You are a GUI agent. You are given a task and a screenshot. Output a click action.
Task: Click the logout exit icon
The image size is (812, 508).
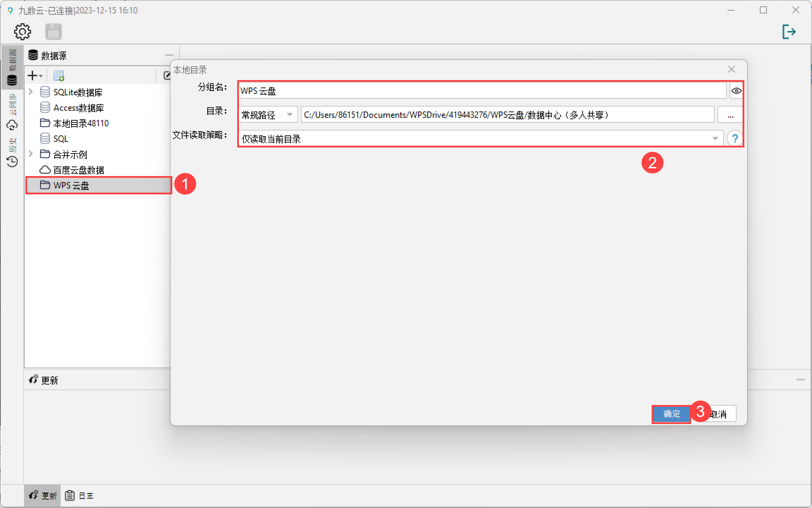(789, 32)
